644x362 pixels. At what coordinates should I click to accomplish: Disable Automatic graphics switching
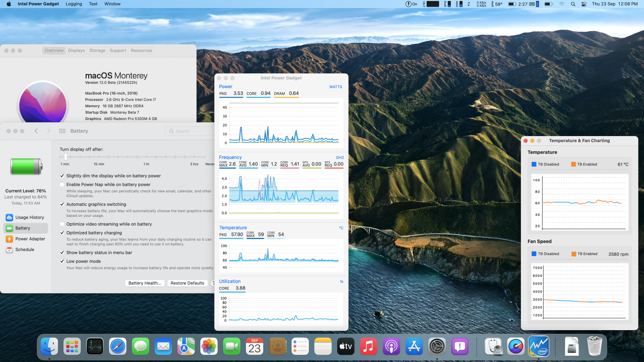point(62,204)
